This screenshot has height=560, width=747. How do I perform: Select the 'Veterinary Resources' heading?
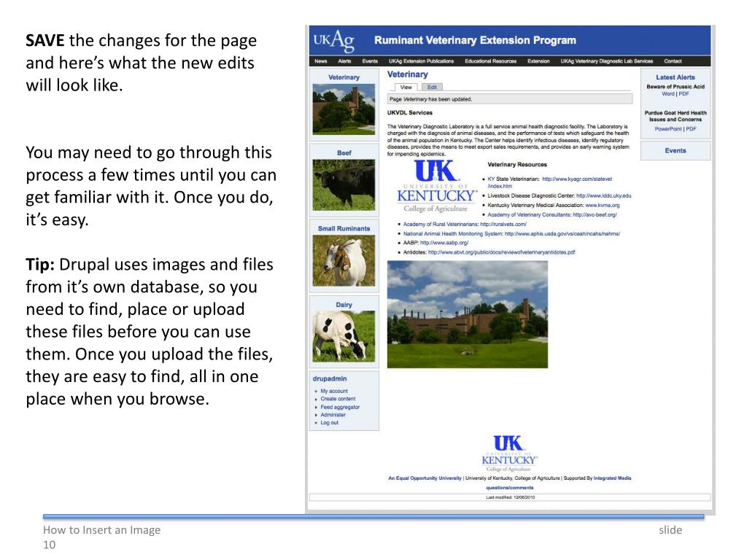517,165
